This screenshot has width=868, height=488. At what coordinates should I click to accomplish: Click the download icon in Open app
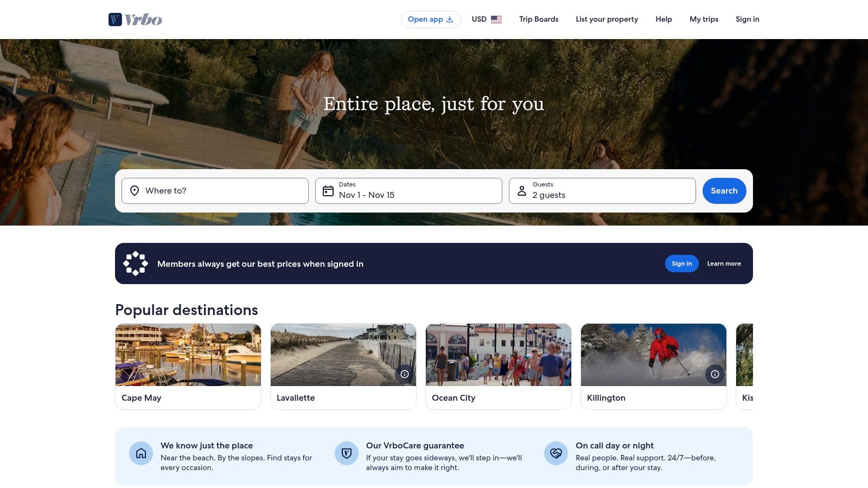(450, 20)
